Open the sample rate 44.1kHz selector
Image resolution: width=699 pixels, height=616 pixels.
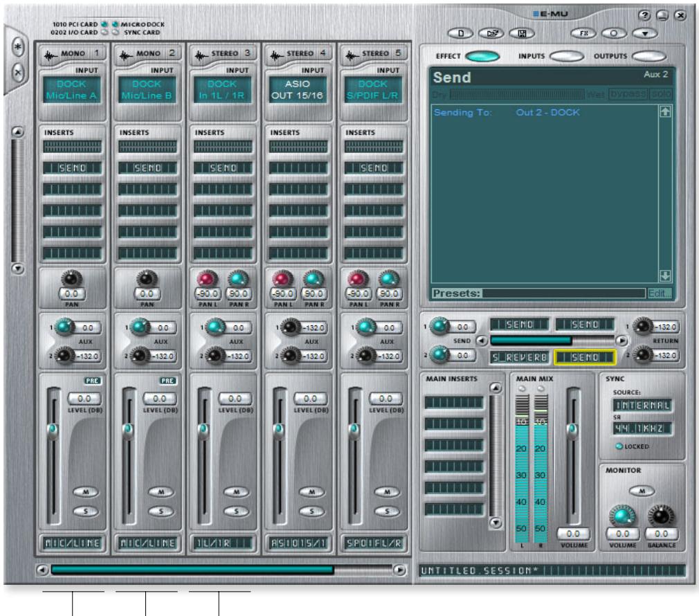[x=642, y=428]
